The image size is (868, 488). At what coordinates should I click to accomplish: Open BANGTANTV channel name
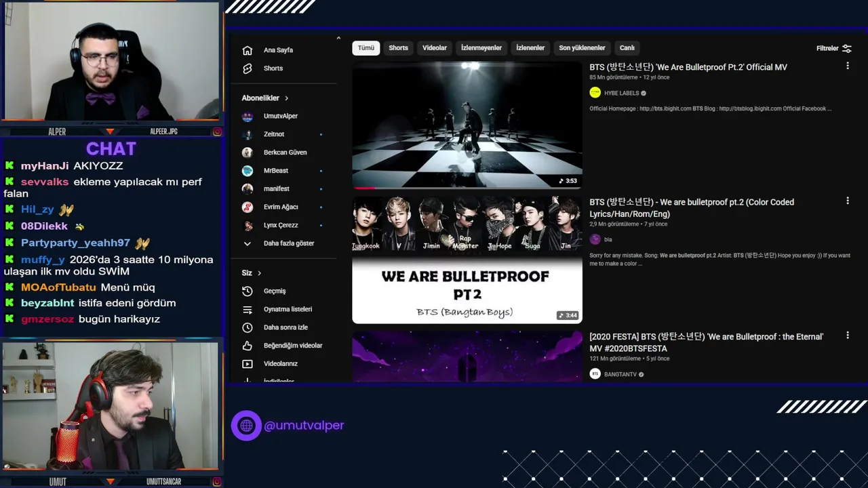coord(620,374)
